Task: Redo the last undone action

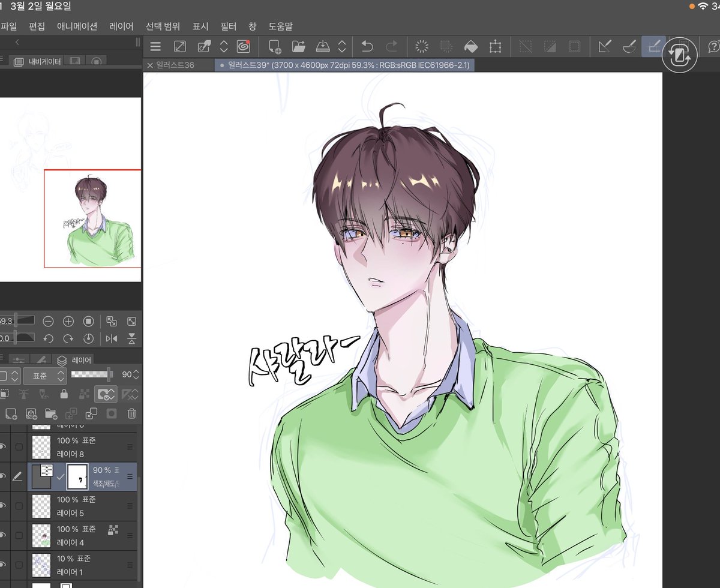Action: [x=391, y=47]
